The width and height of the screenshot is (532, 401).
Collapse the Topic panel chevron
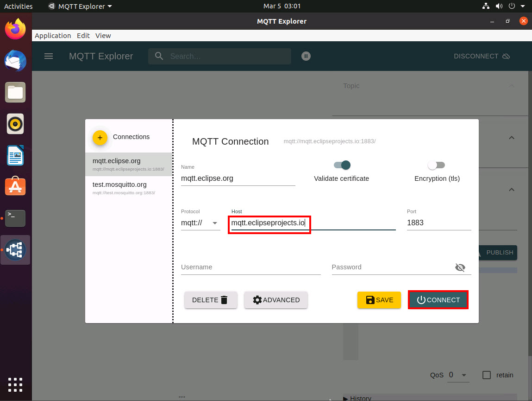512,86
